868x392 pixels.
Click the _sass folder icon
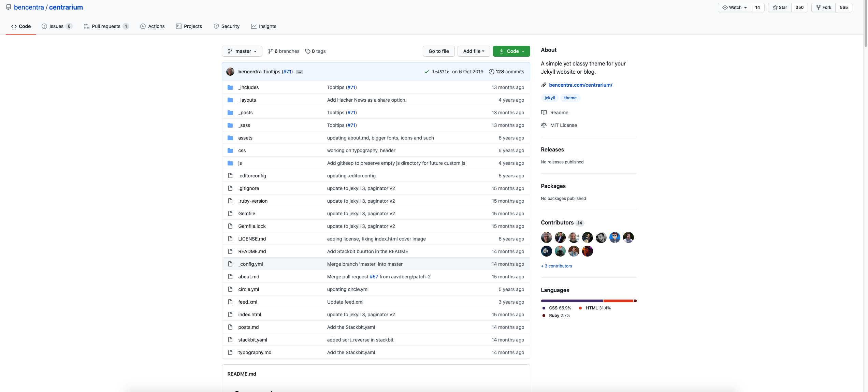pyautogui.click(x=230, y=125)
